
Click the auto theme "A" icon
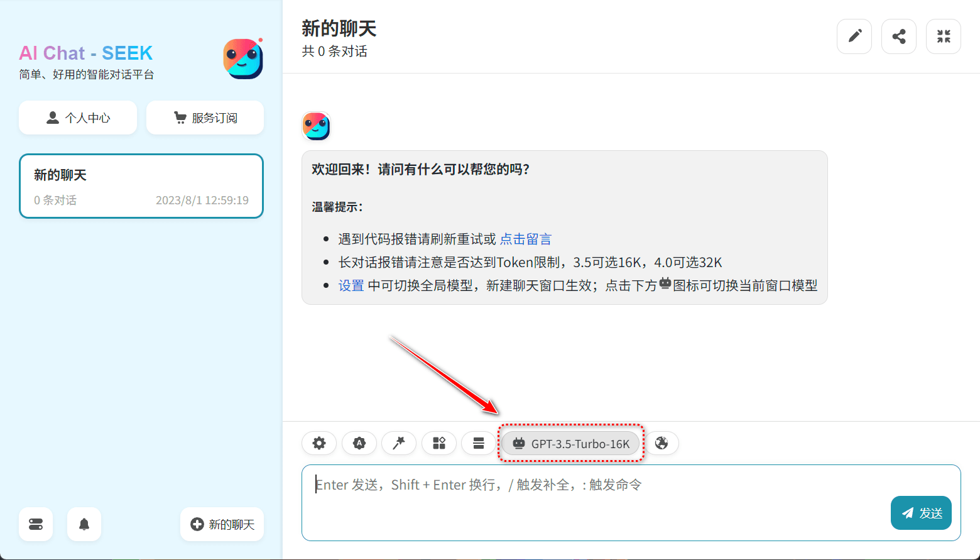359,443
